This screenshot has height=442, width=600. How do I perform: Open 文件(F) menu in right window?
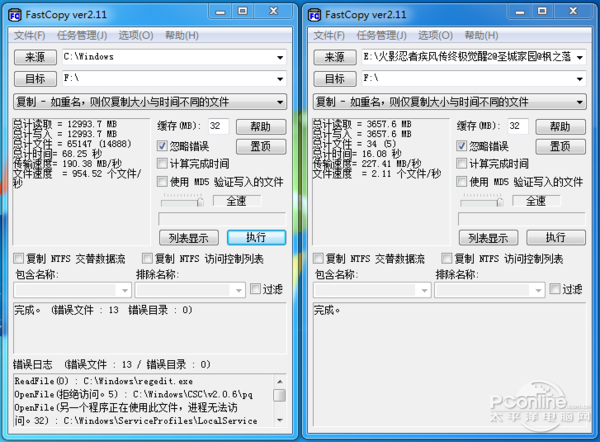click(329, 36)
